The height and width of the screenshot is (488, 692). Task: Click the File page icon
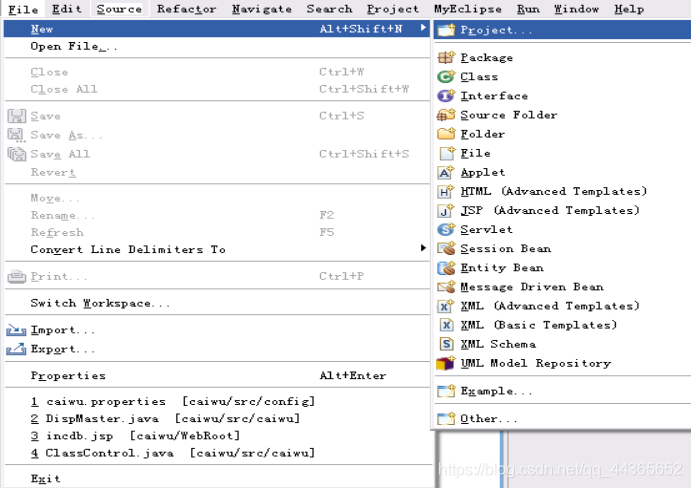click(447, 153)
